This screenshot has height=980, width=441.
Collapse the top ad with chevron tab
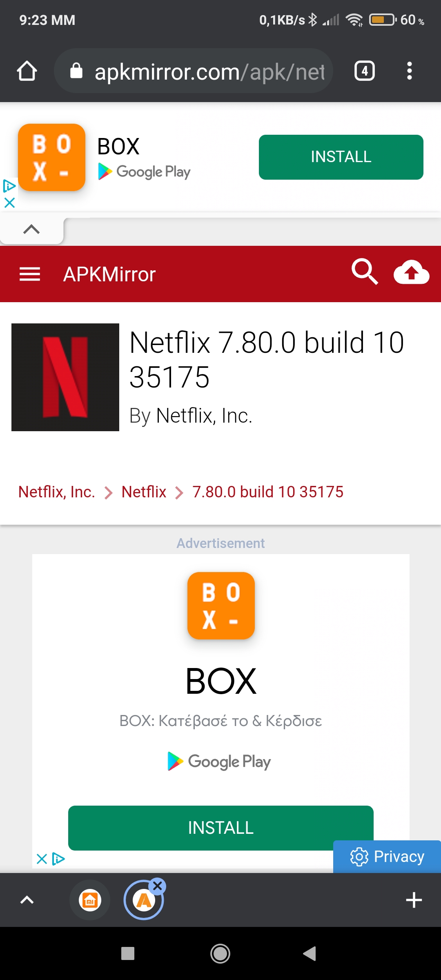tap(31, 229)
